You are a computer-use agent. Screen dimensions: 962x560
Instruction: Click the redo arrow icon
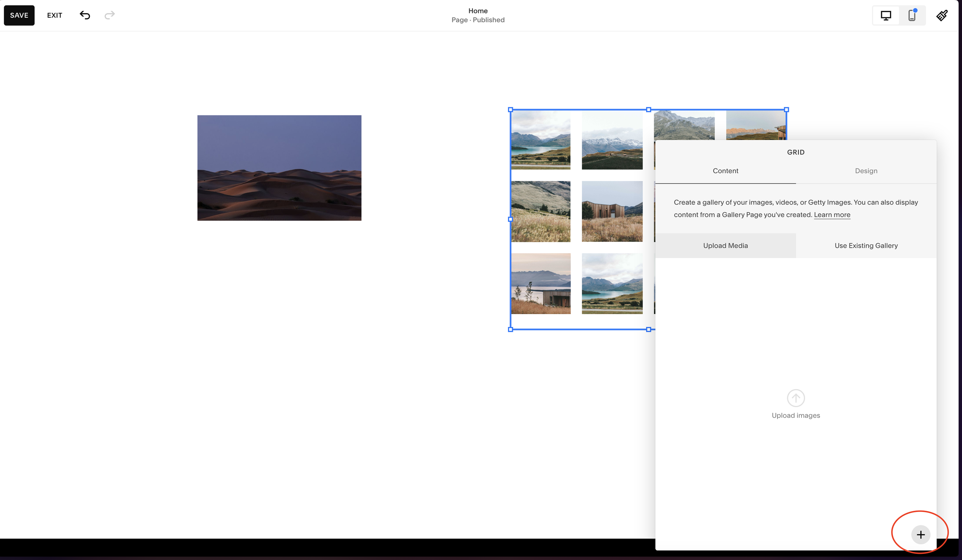[x=110, y=15]
